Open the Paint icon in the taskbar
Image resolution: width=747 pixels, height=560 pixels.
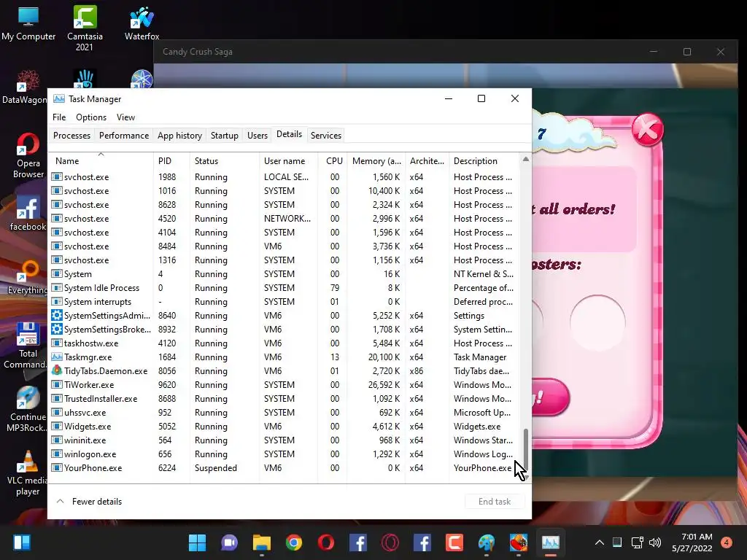[487, 542]
